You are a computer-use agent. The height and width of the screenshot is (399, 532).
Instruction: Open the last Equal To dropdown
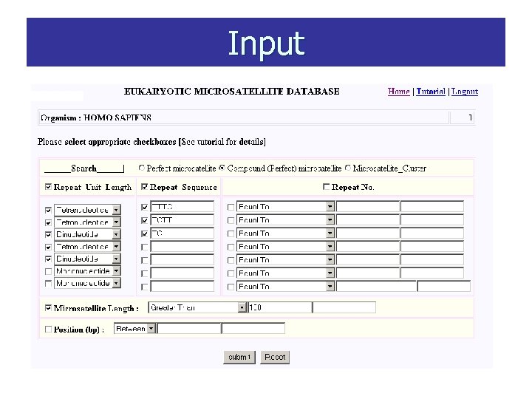(x=286, y=287)
